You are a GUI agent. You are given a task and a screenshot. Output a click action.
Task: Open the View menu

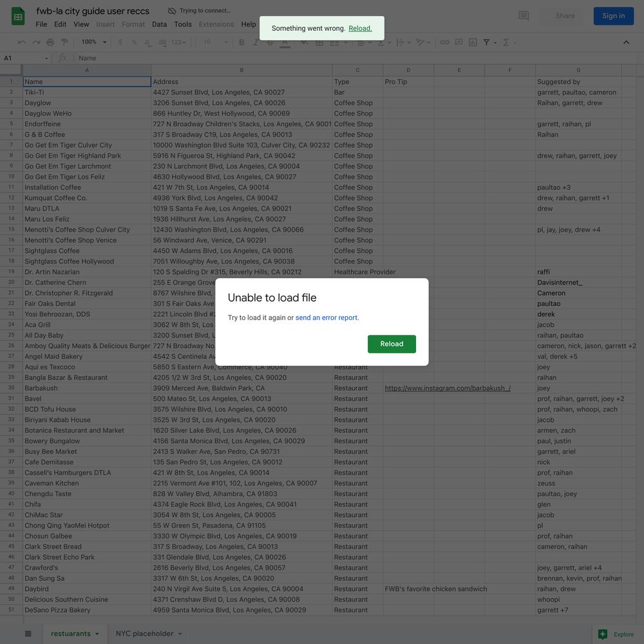click(81, 24)
